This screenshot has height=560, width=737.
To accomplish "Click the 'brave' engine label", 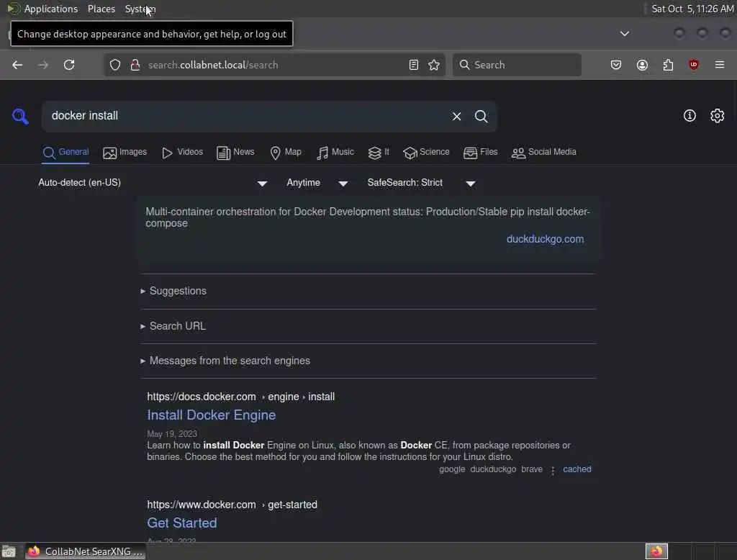I will click(x=532, y=469).
